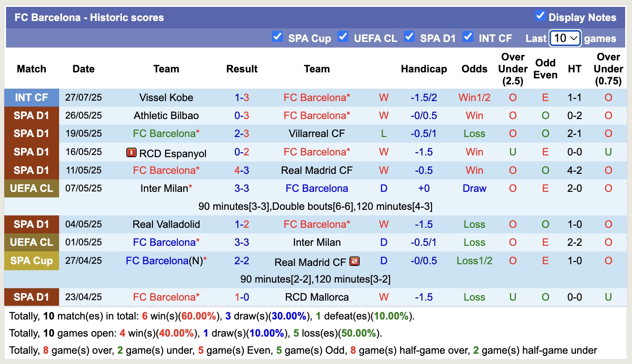This screenshot has height=364, width=632.
Task: Click the red card icon beside Real Madrid CF
Action: click(x=355, y=261)
